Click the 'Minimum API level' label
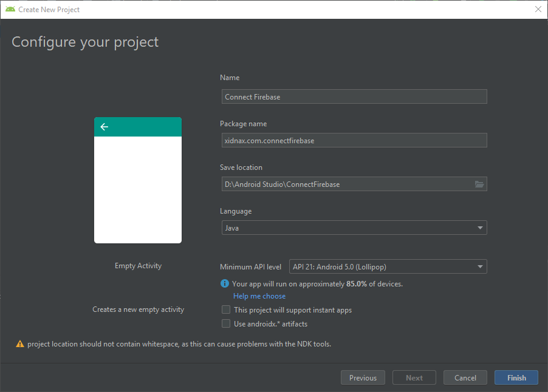 250,266
